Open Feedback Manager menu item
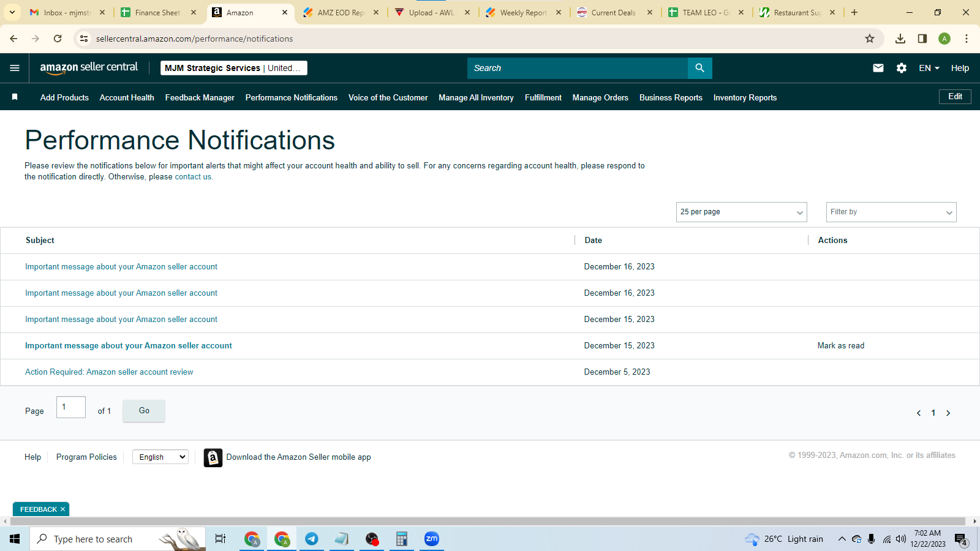Image resolution: width=980 pixels, height=551 pixels. click(200, 97)
